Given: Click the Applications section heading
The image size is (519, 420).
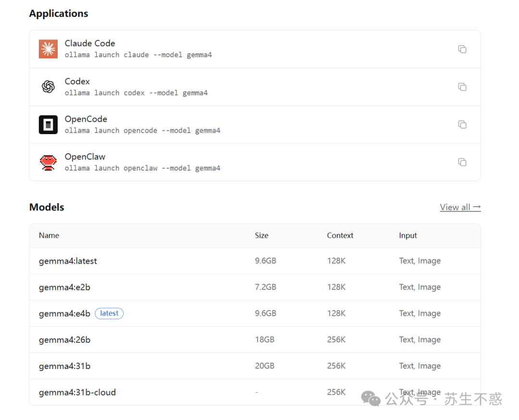Looking at the screenshot, I should click(x=59, y=13).
